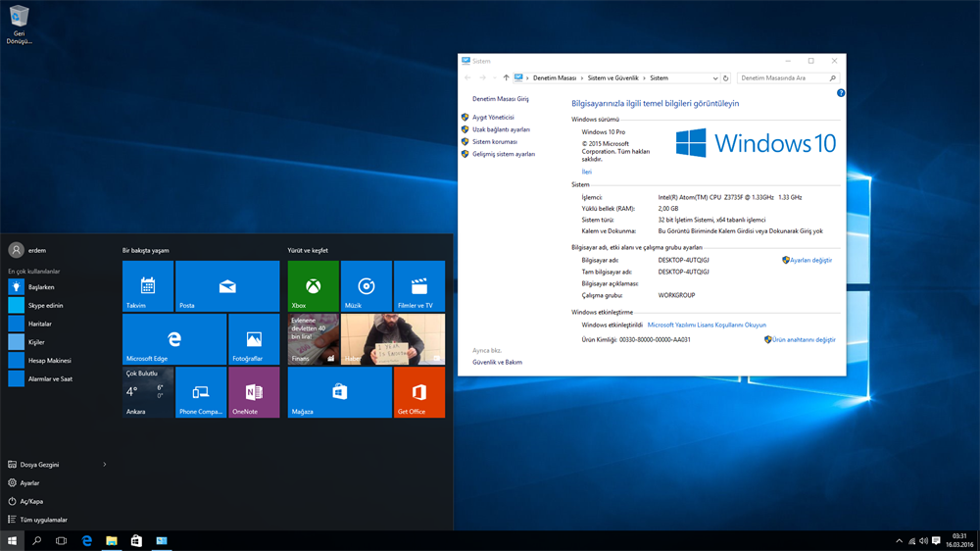The width and height of the screenshot is (980, 551).
Task: Open the Takvim calendar tile
Action: click(x=148, y=286)
